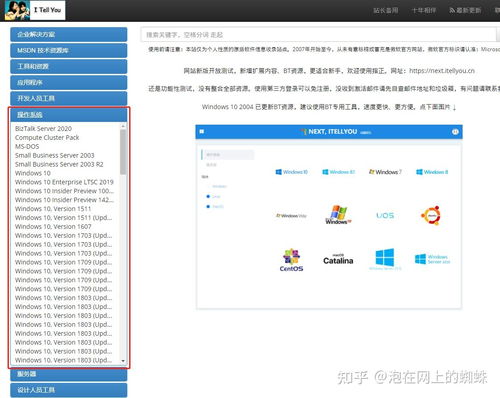Select Windows 10 Insider Preview 100... entry
This screenshot has width=500, height=398.
point(64,191)
